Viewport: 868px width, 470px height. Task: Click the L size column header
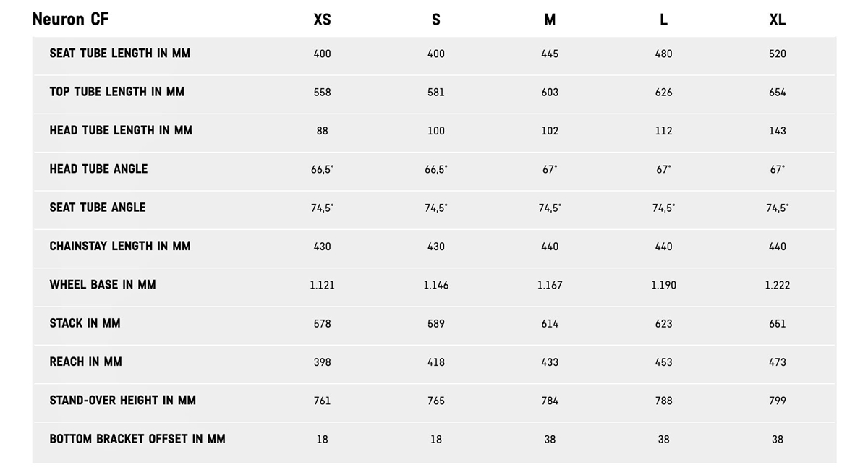click(663, 20)
